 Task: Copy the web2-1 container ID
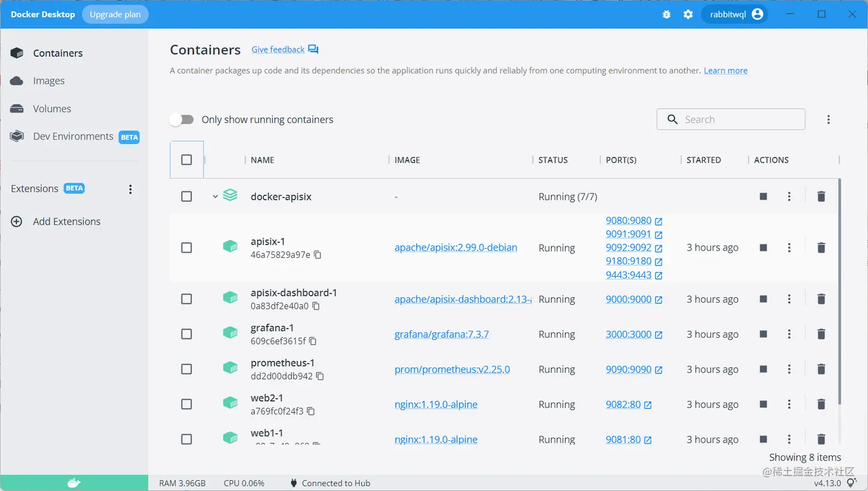[x=311, y=411]
